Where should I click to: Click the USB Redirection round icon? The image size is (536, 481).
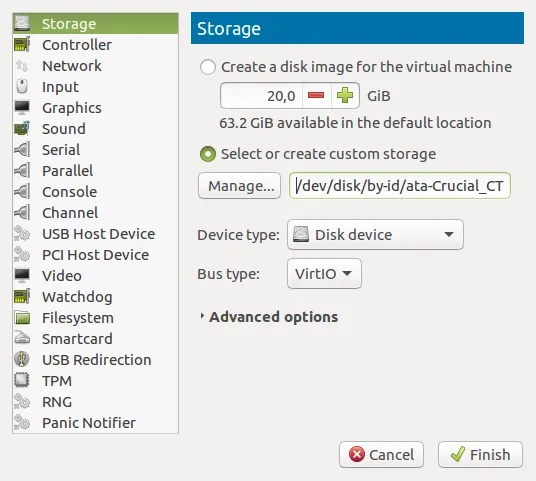click(22, 359)
